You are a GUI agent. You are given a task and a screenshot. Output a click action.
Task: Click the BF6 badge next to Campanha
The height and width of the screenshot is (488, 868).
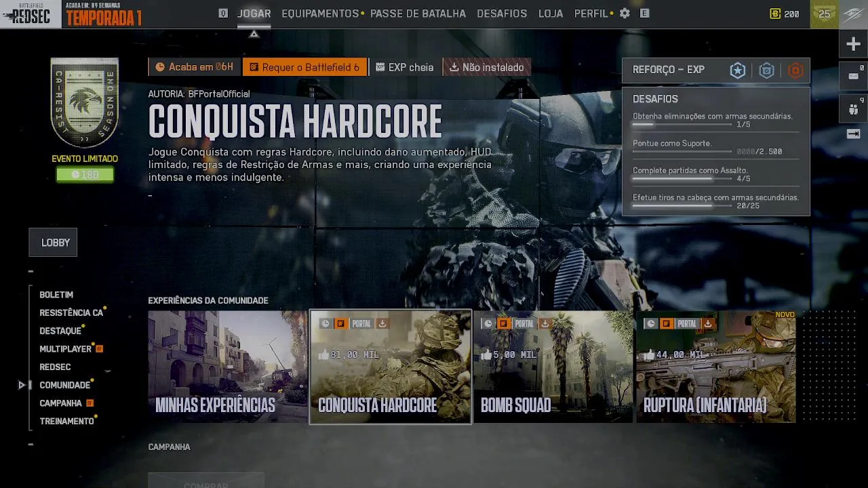click(x=90, y=403)
